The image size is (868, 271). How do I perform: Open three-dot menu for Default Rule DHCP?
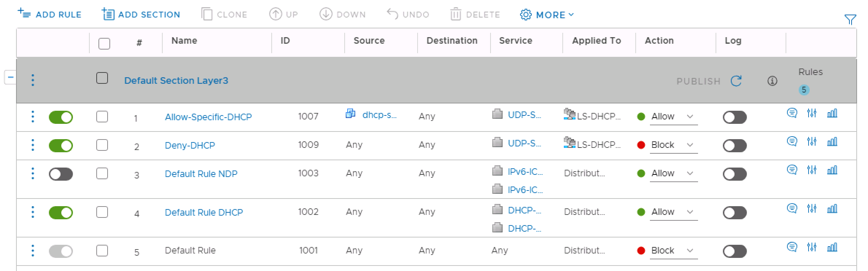(x=33, y=212)
